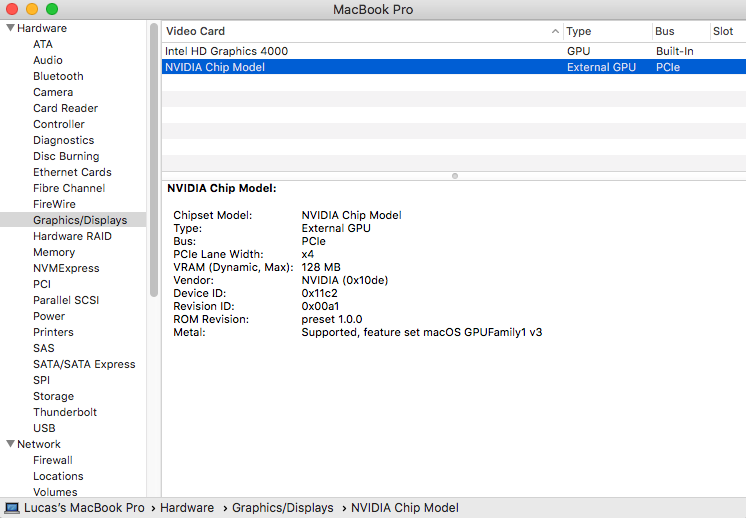Click the Device ID value 0x11c2
The image size is (746, 518).
tap(319, 293)
